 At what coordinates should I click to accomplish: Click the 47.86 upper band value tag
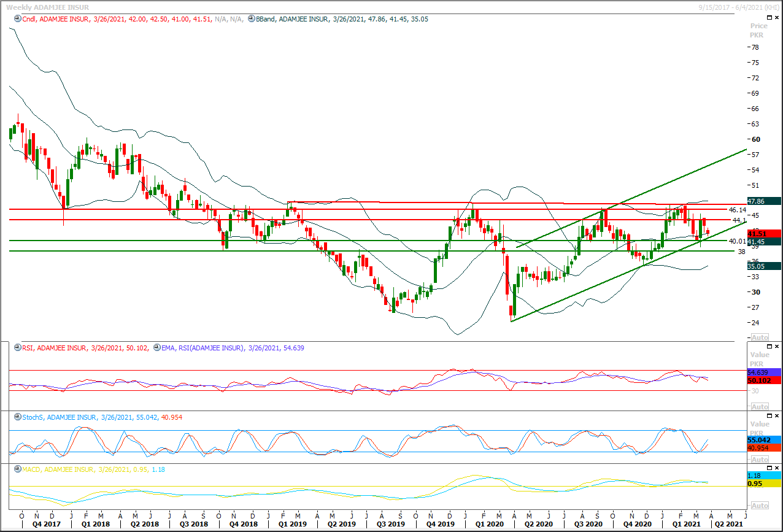coord(763,201)
